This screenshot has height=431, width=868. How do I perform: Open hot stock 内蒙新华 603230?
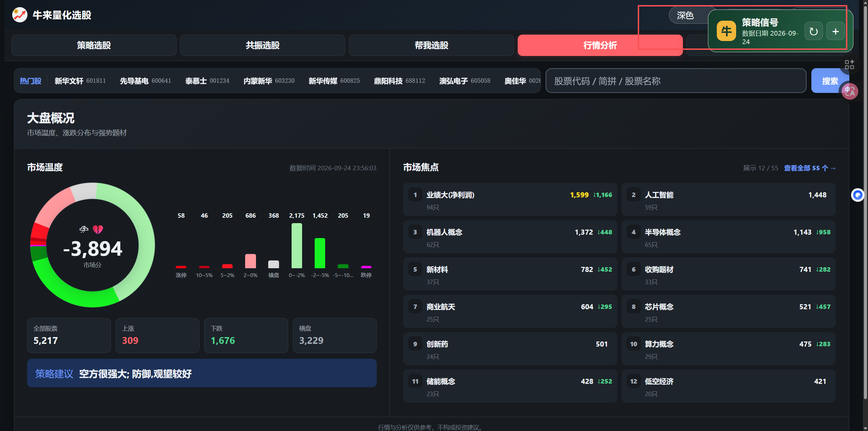(269, 81)
